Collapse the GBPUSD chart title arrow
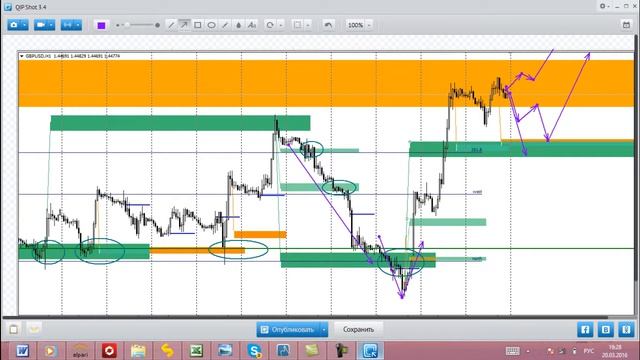This screenshot has width=640, height=360. [22, 56]
